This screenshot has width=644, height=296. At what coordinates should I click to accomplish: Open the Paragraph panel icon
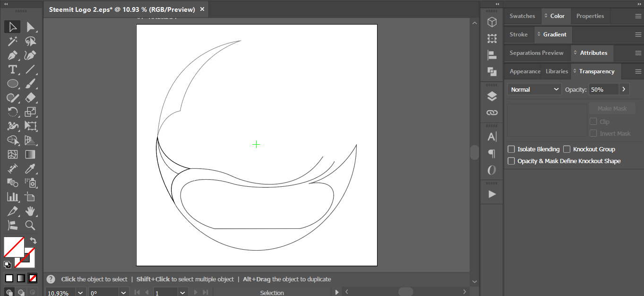(x=492, y=153)
